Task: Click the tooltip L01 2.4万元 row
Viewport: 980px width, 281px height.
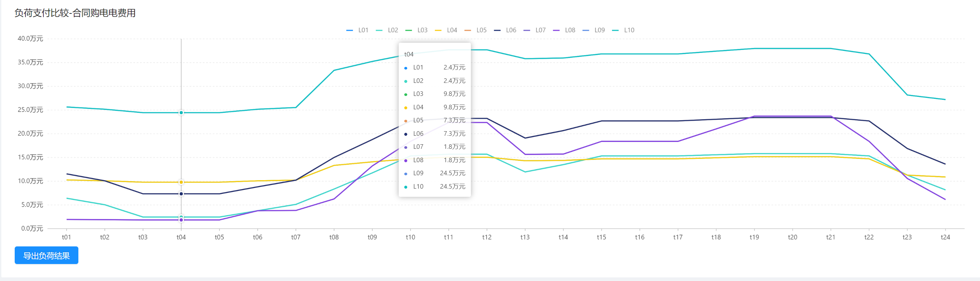Action: [x=434, y=68]
